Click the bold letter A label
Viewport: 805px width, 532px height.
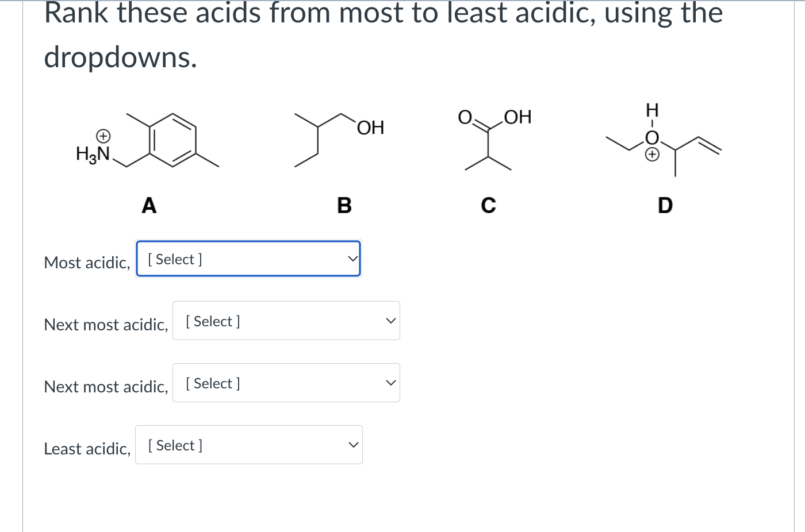point(148,205)
